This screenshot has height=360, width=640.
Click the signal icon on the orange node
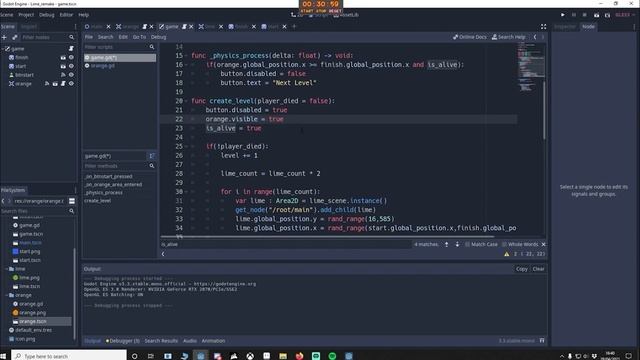(x=47, y=84)
